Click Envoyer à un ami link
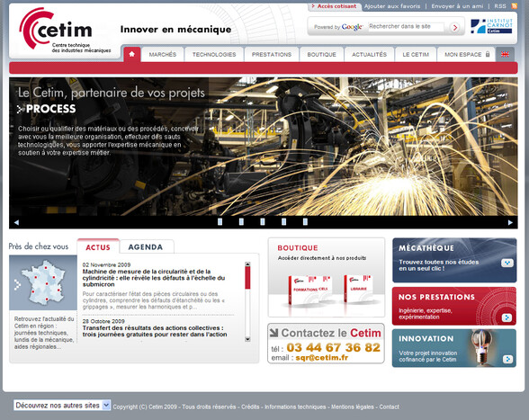Screen dimensions: 529x420 [x=457, y=6]
